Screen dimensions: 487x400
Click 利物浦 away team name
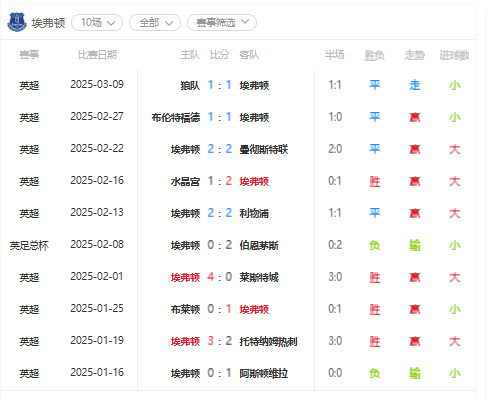(254, 214)
